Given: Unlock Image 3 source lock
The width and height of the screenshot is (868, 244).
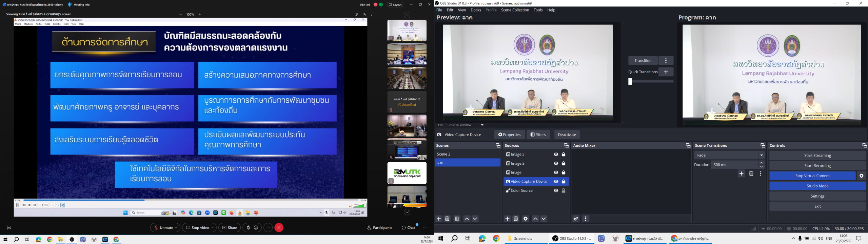Looking at the screenshot, I should click(x=564, y=155).
